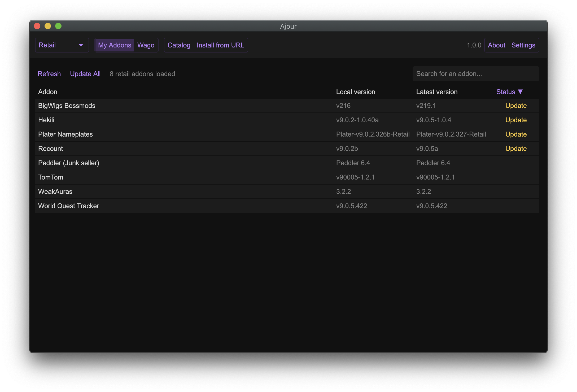The height and width of the screenshot is (392, 577).
Task: Click the Status sort arrow
Action: 520,92
